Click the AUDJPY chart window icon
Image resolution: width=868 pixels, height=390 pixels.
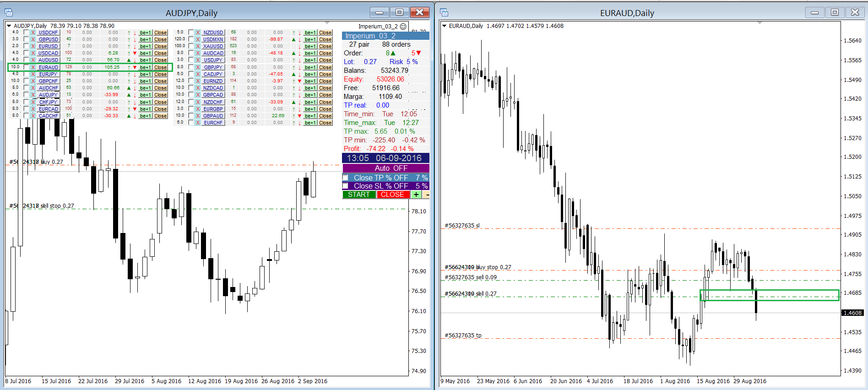(x=8, y=12)
